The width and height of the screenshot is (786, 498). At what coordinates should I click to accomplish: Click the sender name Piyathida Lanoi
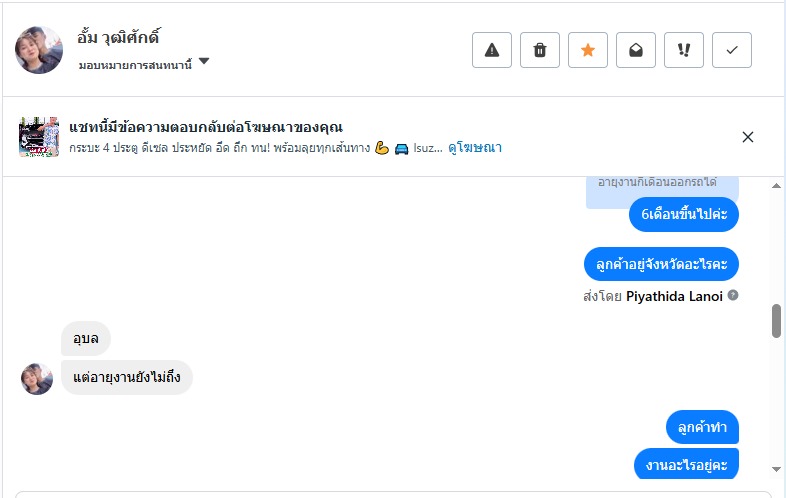click(x=673, y=296)
